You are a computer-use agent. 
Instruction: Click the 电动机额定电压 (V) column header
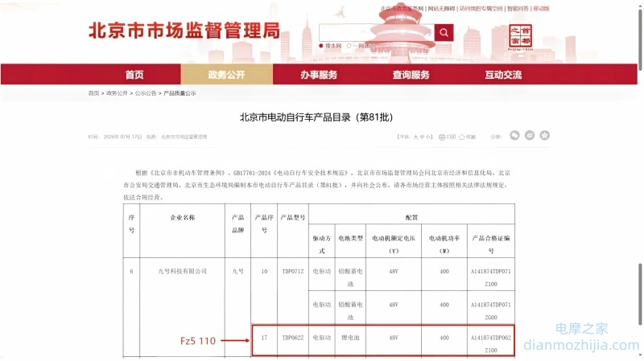pos(394,244)
